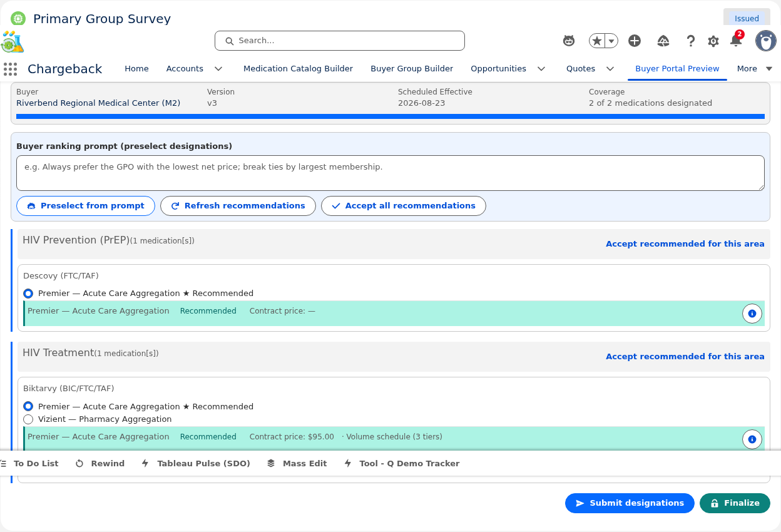Expand the Accounts tab chevron
Screen dimensions: 781x532
click(x=218, y=69)
